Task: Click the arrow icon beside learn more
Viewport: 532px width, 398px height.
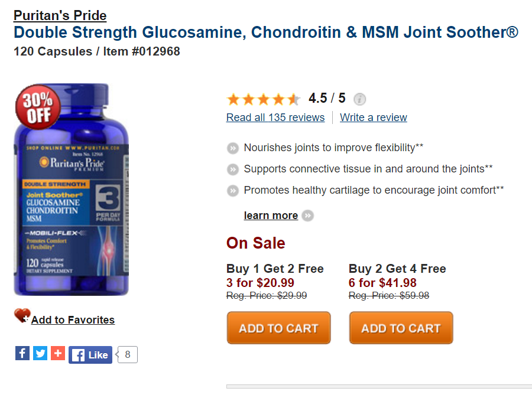Action: pyautogui.click(x=307, y=216)
